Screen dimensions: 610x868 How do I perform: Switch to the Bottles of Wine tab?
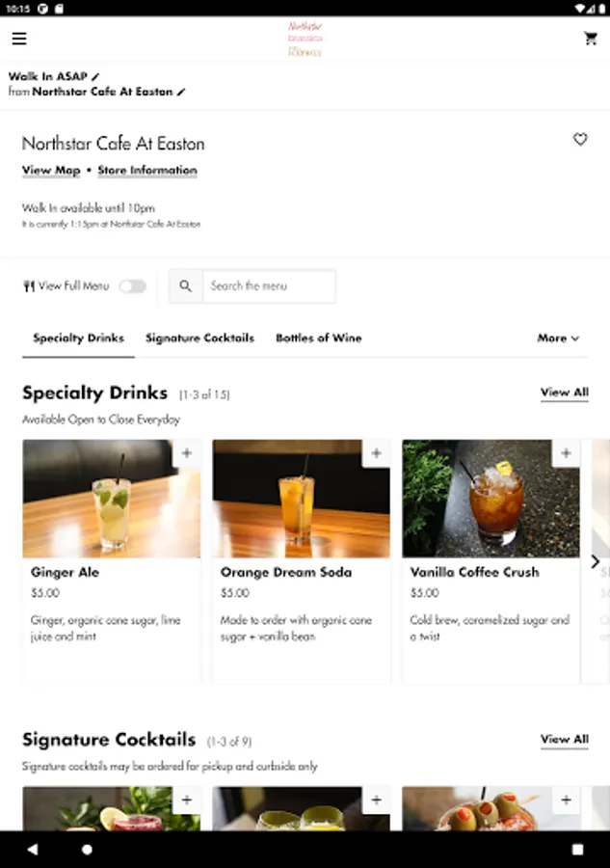click(x=319, y=338)
